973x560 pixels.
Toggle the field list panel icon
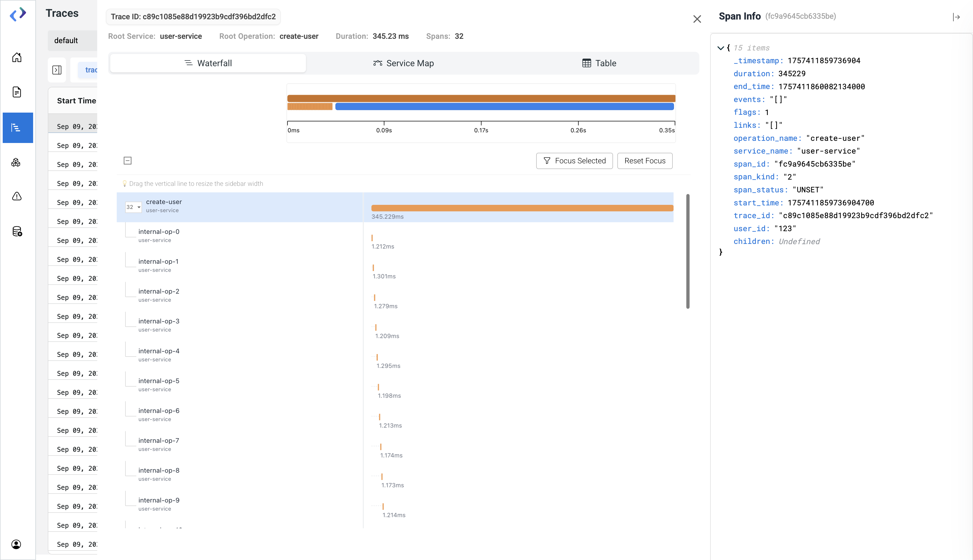point(57,70)
